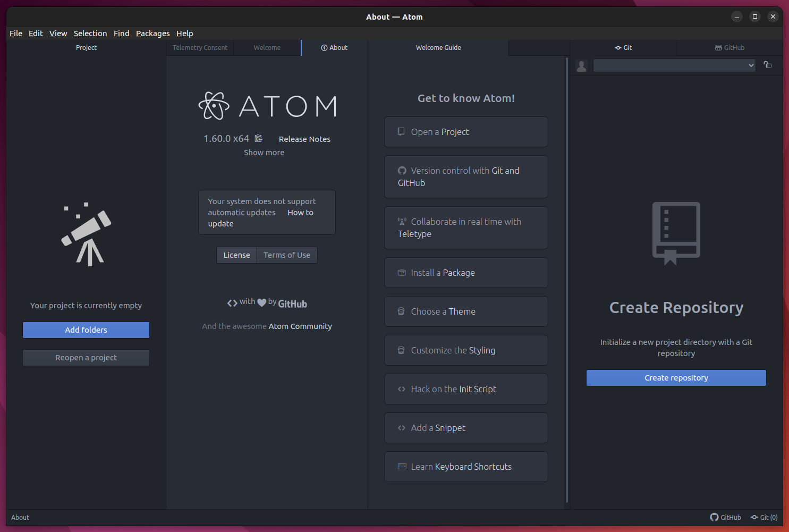Open the Selection menu
The width and height of the screenshot is (789, 532).
click(90, 33)
